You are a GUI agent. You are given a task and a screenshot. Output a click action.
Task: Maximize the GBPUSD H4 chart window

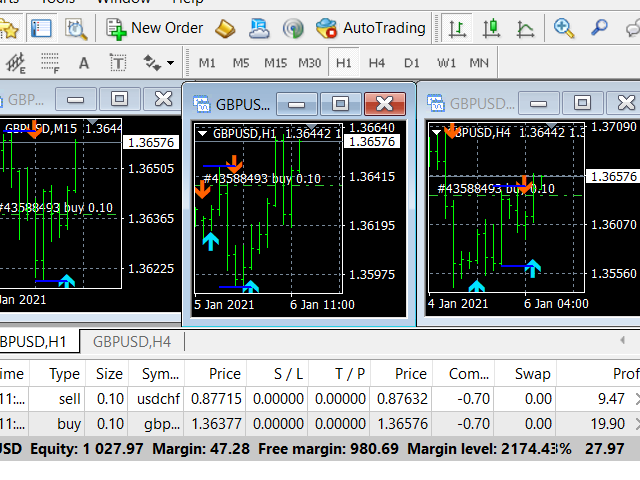[582, 103]
